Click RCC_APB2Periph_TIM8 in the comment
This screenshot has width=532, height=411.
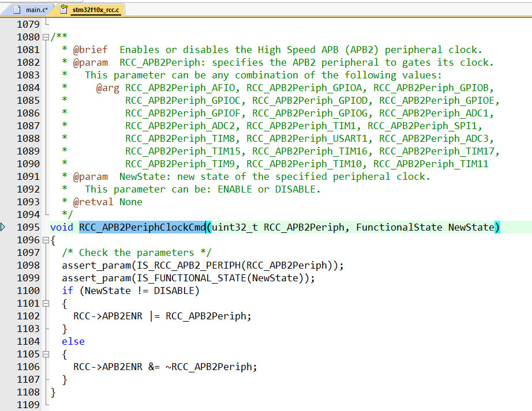click(180, 138)
